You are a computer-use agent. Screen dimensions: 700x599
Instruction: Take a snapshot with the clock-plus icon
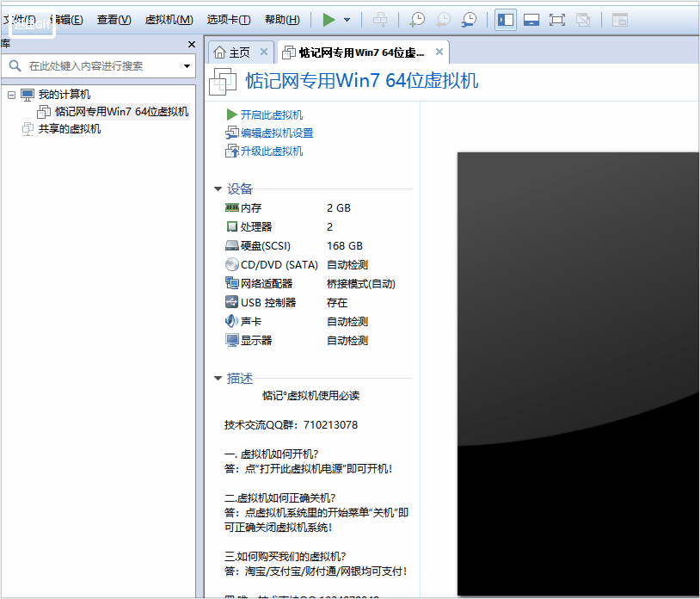[417, 20]
